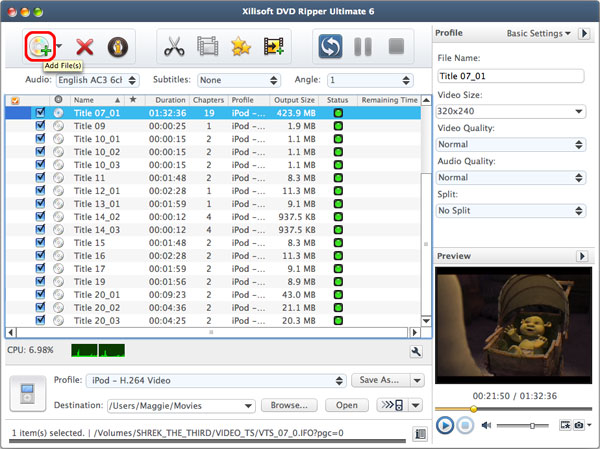
Task: Start conversion with the blue Convert button
Action: [330, 46]
